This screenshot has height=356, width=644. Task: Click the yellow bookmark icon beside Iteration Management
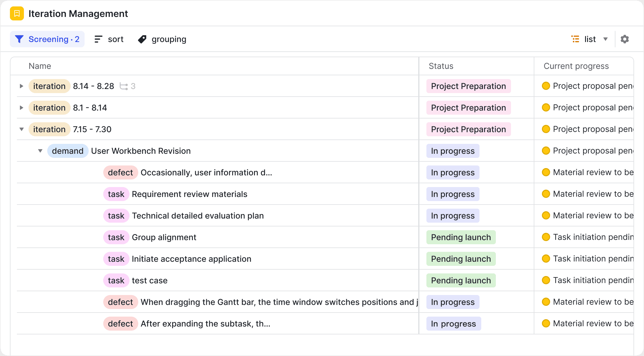(17, 13)
